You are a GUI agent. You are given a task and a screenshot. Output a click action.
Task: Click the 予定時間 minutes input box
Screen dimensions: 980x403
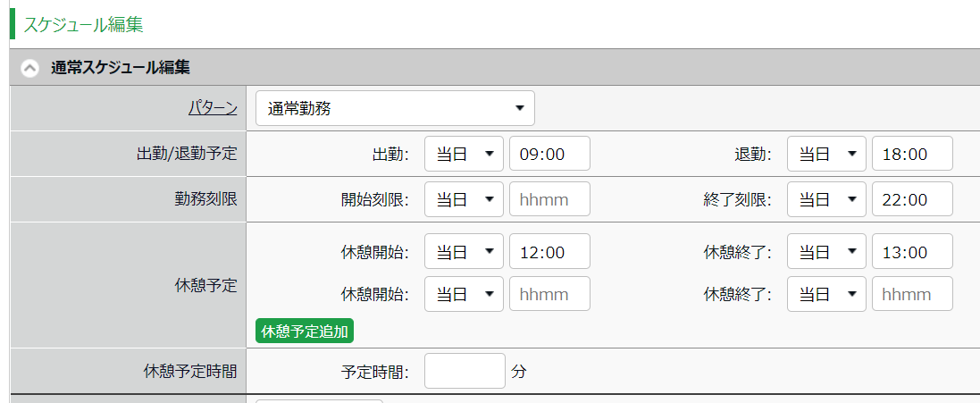[x=465, y=371]
